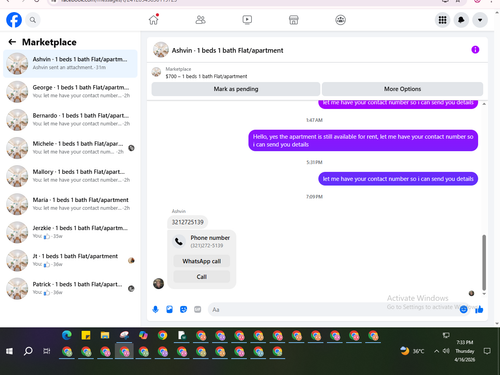Open the Windows Start button
Image resolution: width=500 pixels, height=375 pixels.
[x=9, y=351]
